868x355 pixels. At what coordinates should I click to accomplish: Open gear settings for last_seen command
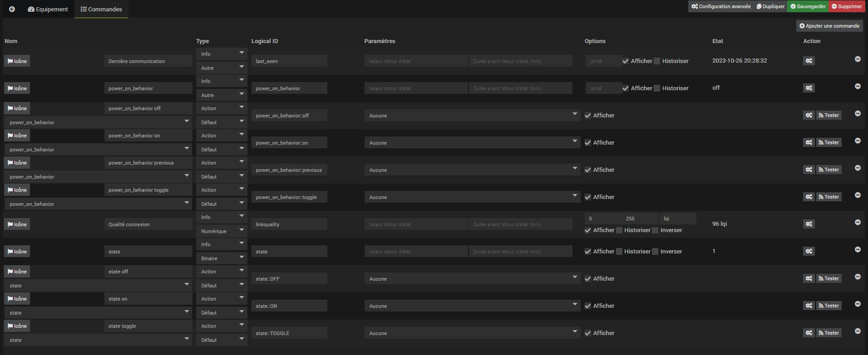tap(809, 61)
